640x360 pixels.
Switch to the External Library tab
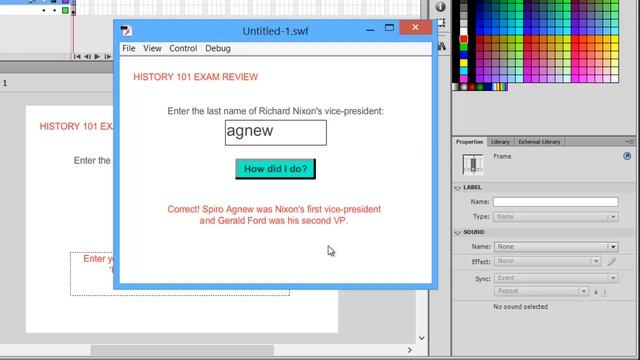tap(539, 142)
